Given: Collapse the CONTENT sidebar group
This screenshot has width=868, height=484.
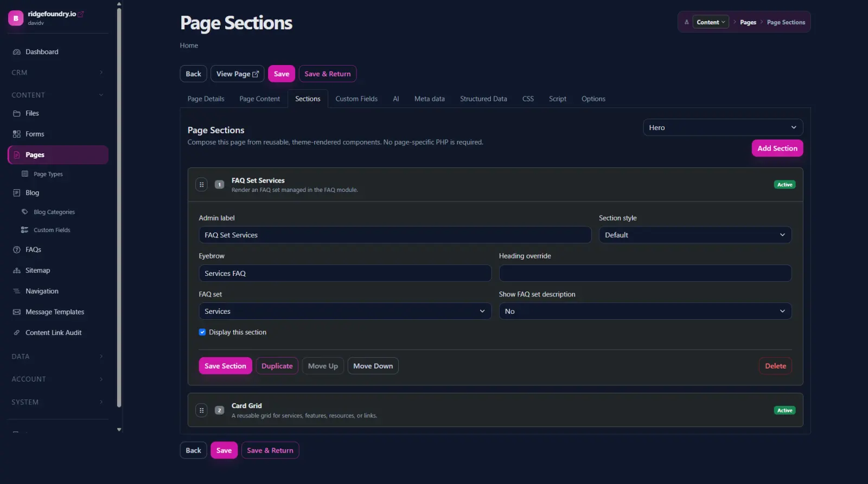Looking at the screenshot, I should coord(58,95).
